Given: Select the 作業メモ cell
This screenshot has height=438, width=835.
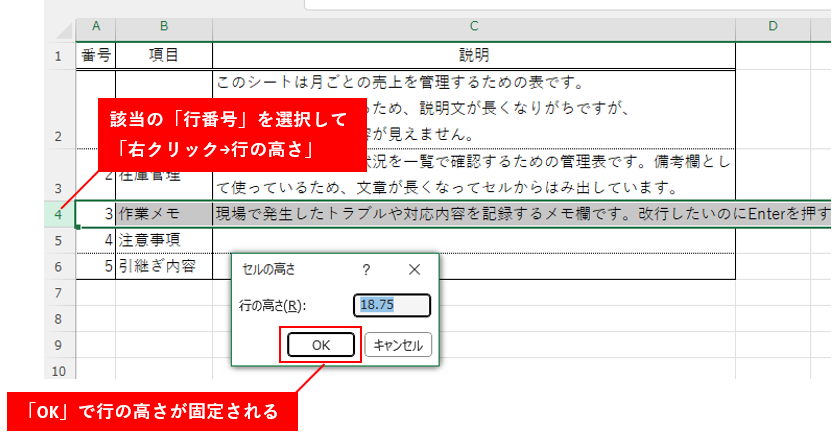Looking at the screenshot, I should (163, 214).
